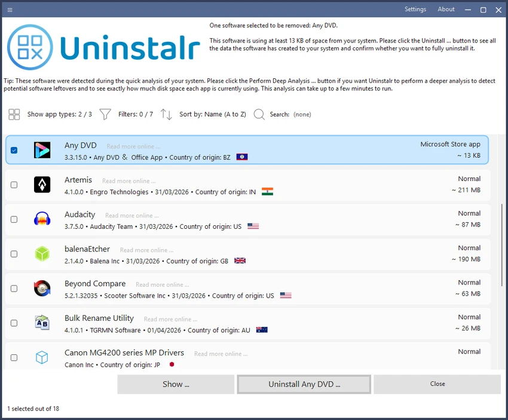
Task: Select the Audacity app name
Action: [x=79, y=214]
